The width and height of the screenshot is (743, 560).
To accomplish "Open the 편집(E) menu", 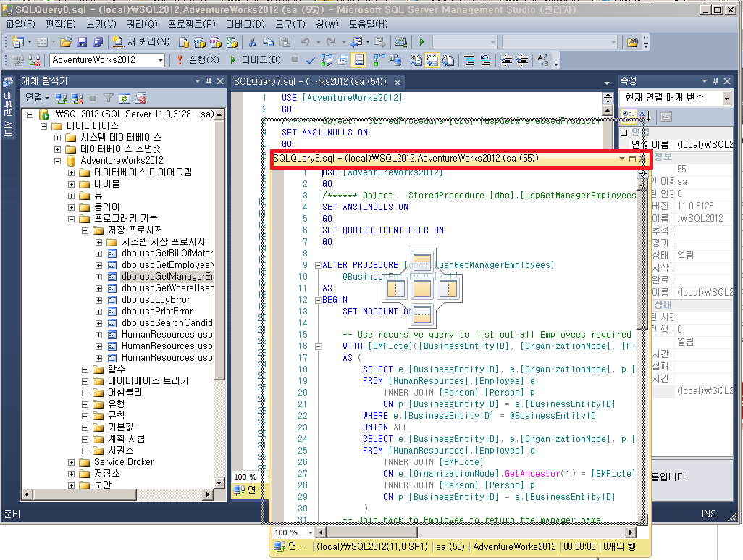I will 61,24.
